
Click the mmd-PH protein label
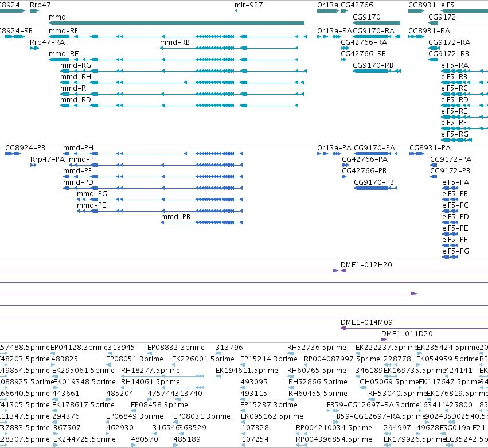pyautogui.click(x=78, y=148)
